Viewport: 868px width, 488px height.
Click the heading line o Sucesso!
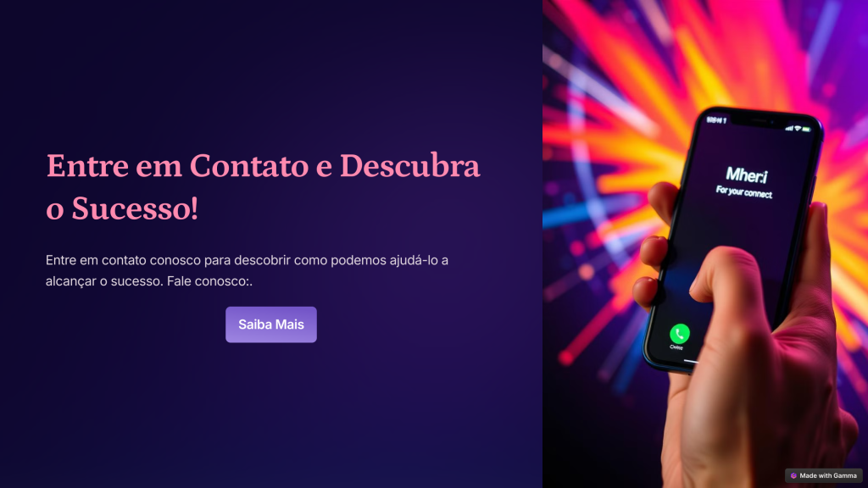pos(122,208)
